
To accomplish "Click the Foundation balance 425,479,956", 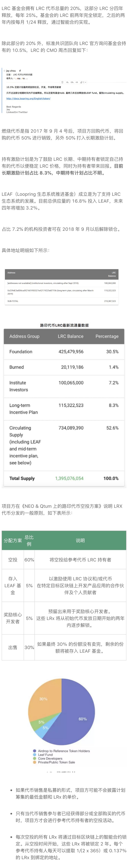I will click(x=71, y=351).
